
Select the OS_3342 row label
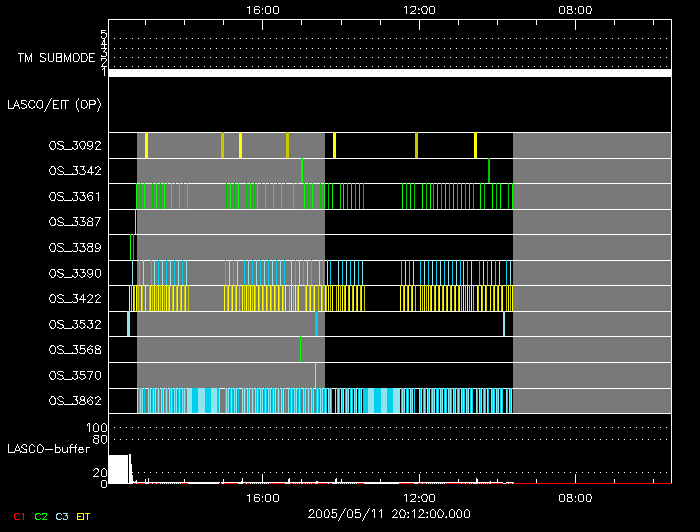75,171
